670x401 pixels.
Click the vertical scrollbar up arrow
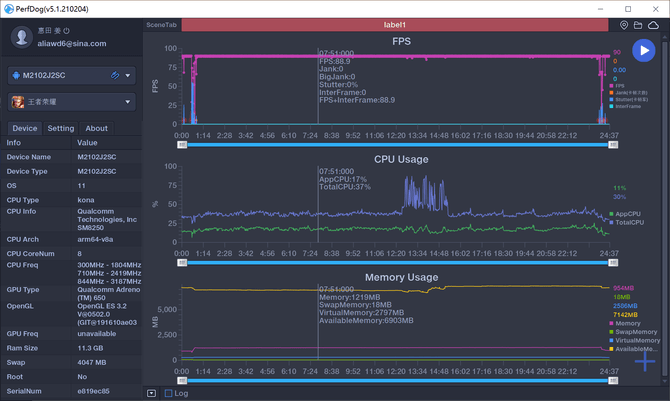(x=664, y=38)
